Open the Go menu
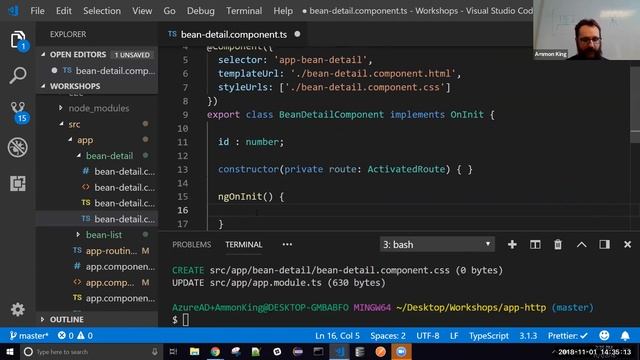 169,11
